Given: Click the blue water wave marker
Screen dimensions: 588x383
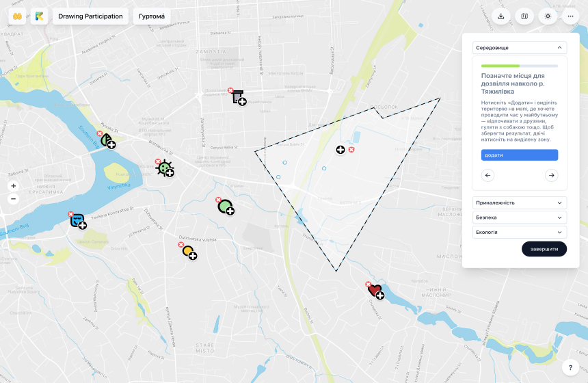Looking at the screenshot, I should [x=78, y=220].
